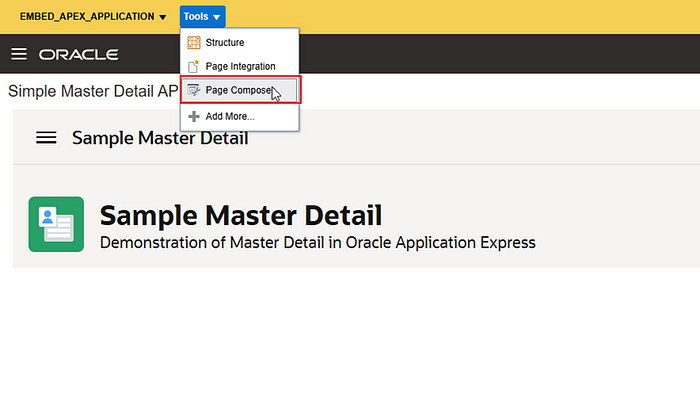This screenshot has height=405, width=700.
Task: Click the Page Composer pencil icon
Action: pyautogui.click(x=193, y=90)
